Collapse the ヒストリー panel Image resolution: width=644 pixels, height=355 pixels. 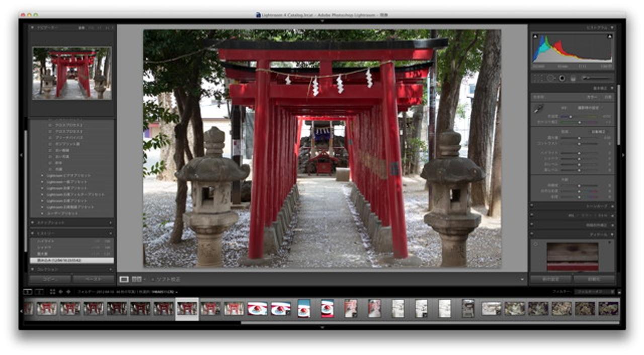tap(33, 233)
